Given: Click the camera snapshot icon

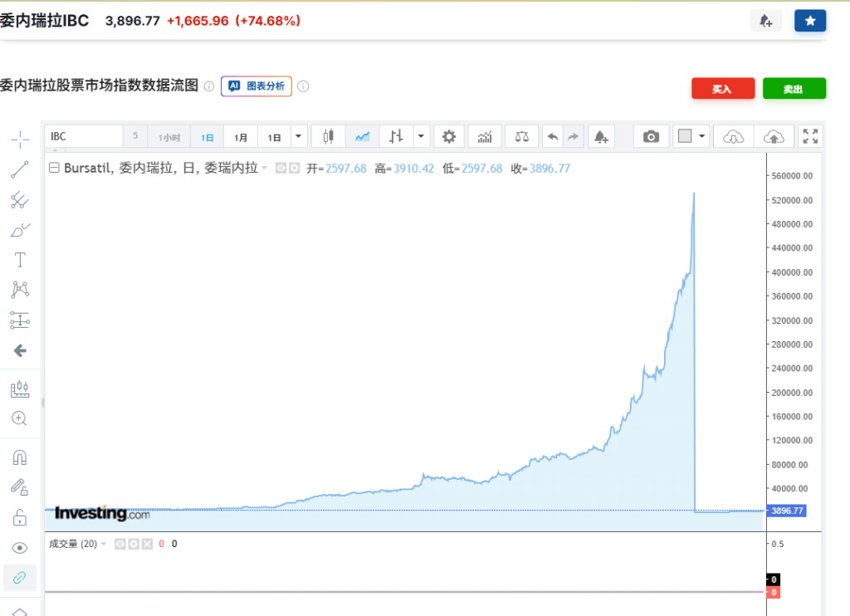Looking at the screenshot, I should coord(651,137).
